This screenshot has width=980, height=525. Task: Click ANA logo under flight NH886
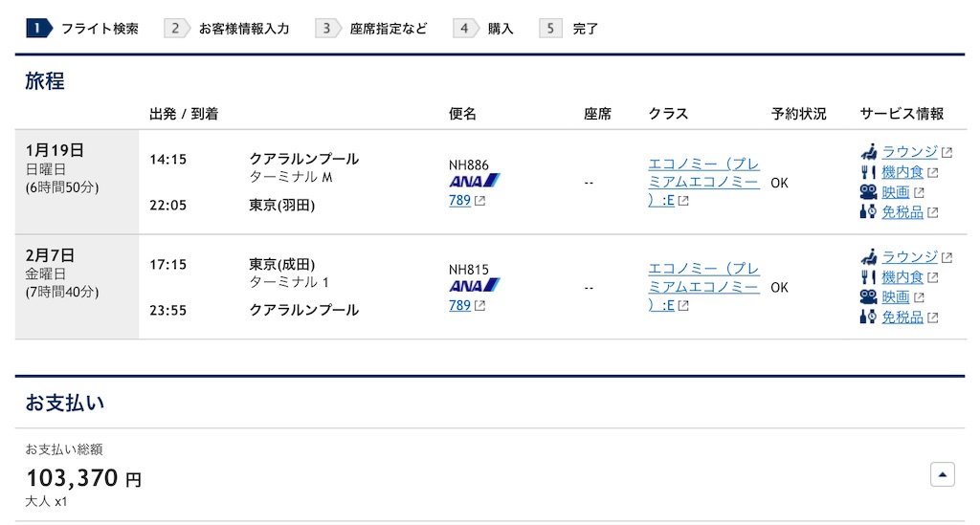pyautogui.click(x=475, y=181)
